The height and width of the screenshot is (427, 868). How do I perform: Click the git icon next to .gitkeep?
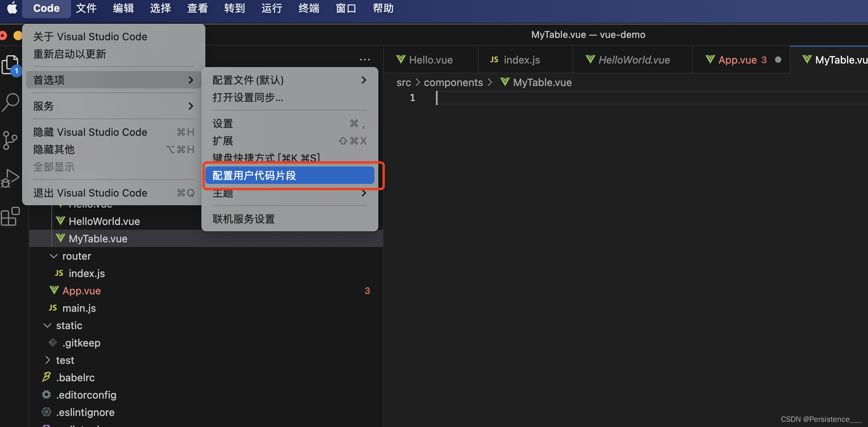(x=53, y=343)
